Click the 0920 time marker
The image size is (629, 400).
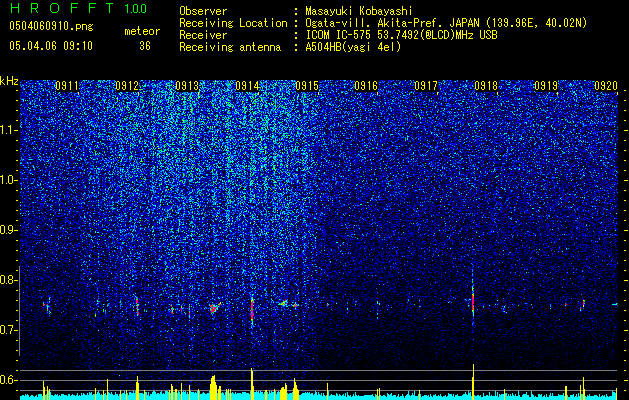(x=606, y=86)
